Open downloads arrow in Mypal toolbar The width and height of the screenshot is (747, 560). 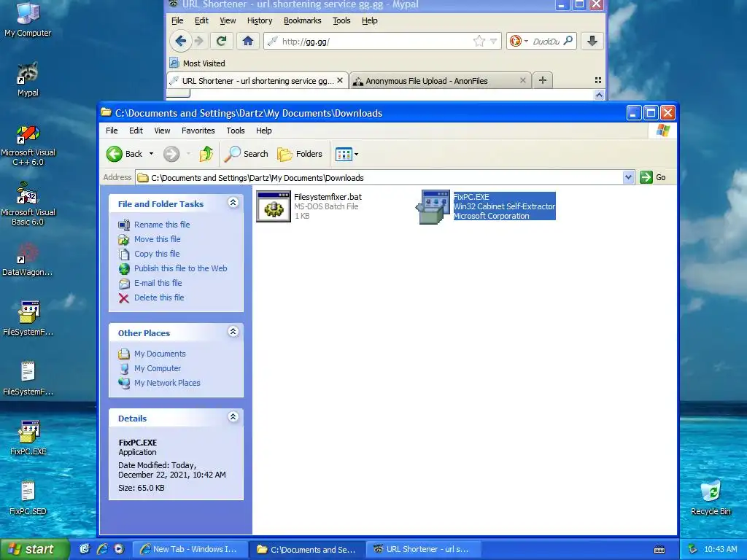592,41
